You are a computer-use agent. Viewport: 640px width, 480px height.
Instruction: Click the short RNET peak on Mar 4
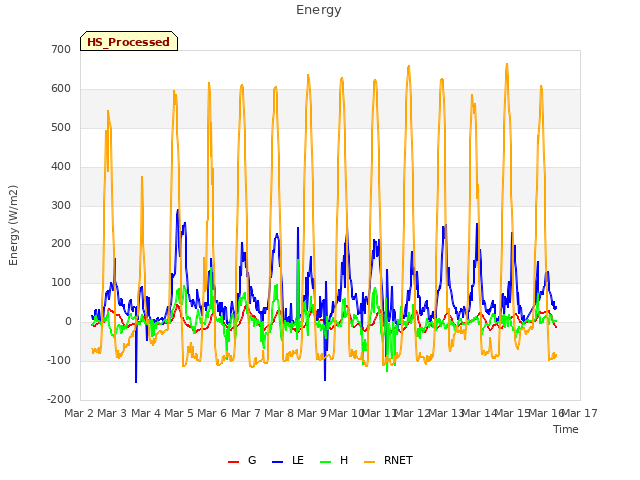[142, 177]
